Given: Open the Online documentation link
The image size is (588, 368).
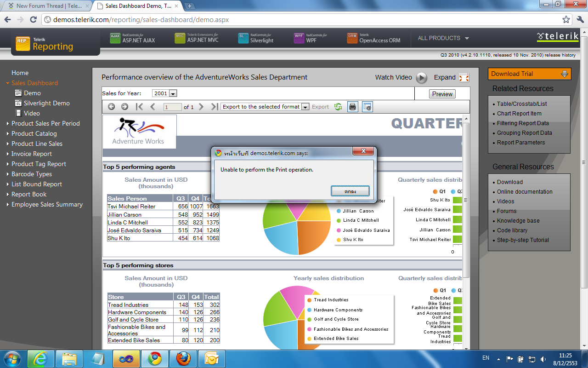Looking at the screenshot, I should click(x=525, y=192).
